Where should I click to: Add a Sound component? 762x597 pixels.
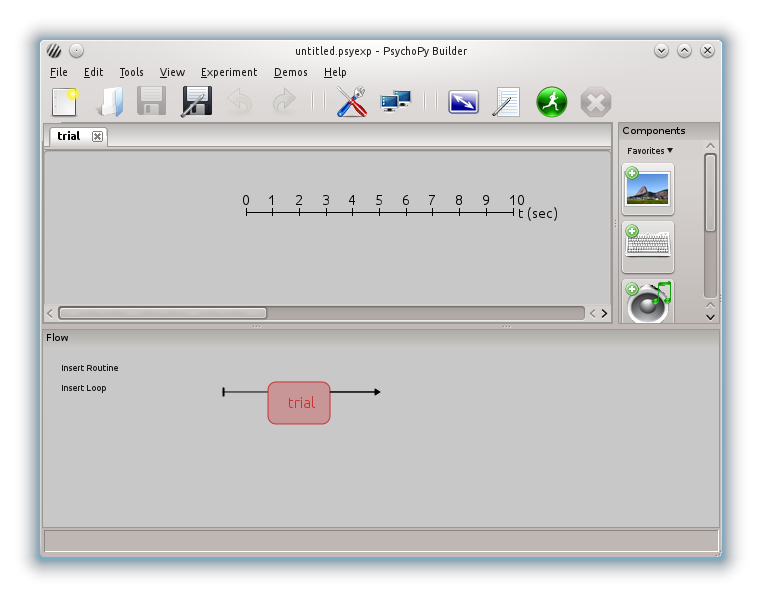647,302
